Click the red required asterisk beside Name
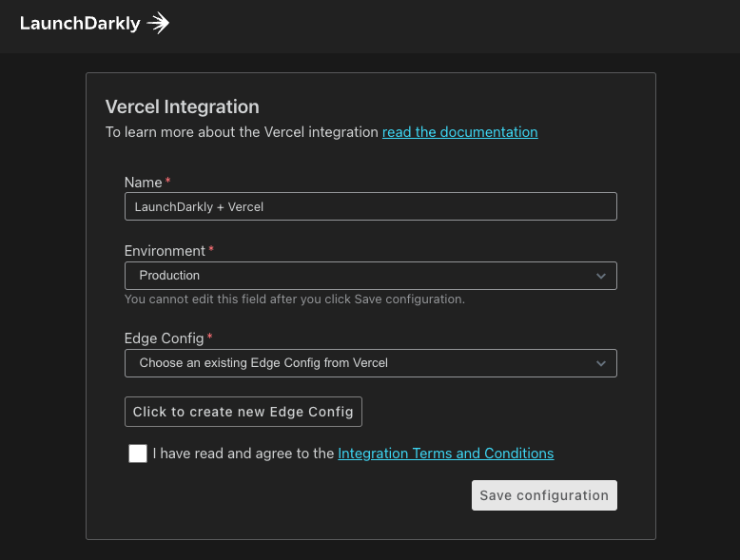Screen dimensions: 740x560 click(168, 181)
